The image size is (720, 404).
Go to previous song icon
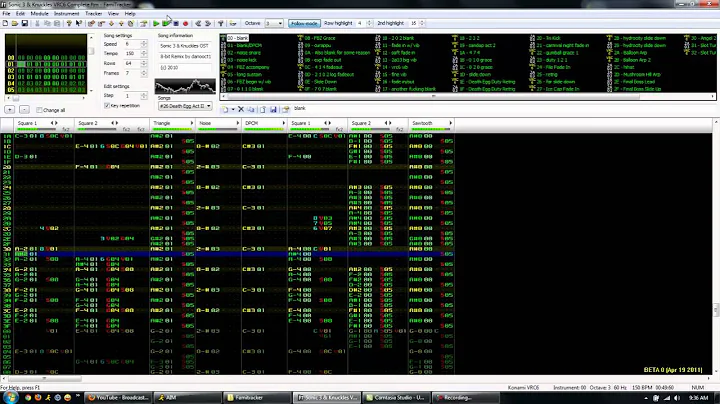click(198, 23)
